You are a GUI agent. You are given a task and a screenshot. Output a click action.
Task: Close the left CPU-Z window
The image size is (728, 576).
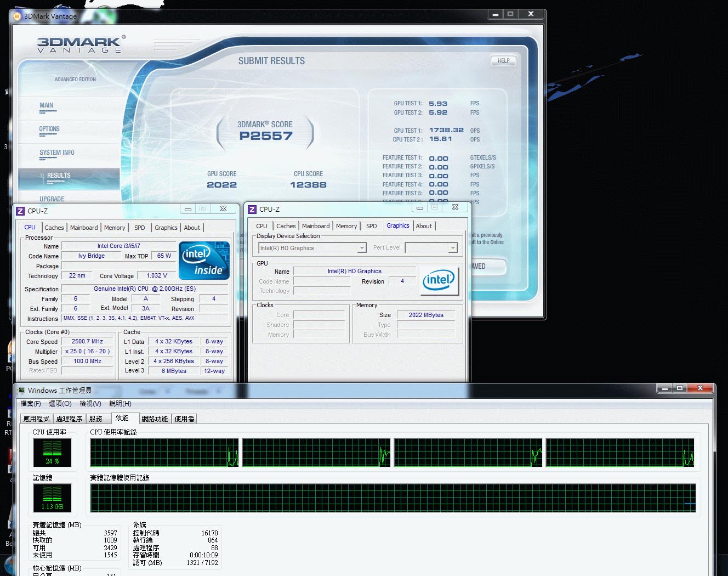(223, 209)
